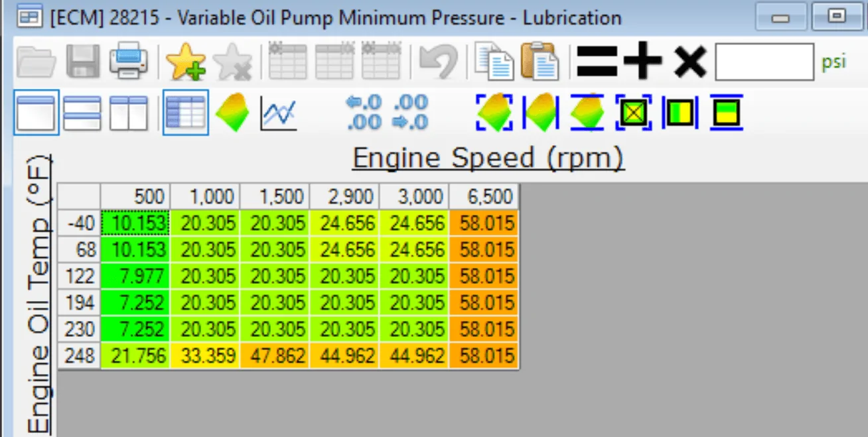The image size is (868, 437).
Task: Select the 194 temperature row header
Action: (x=79, y=302)
